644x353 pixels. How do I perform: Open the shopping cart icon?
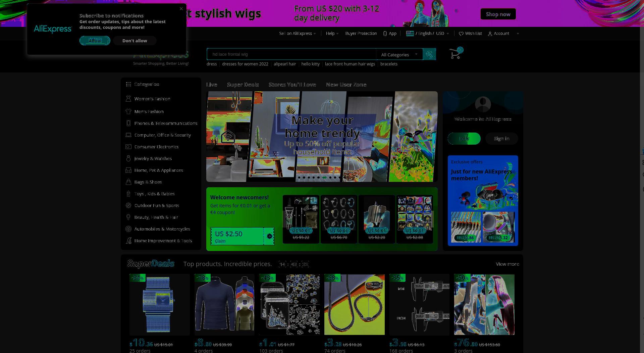click(x=456, y=53)
